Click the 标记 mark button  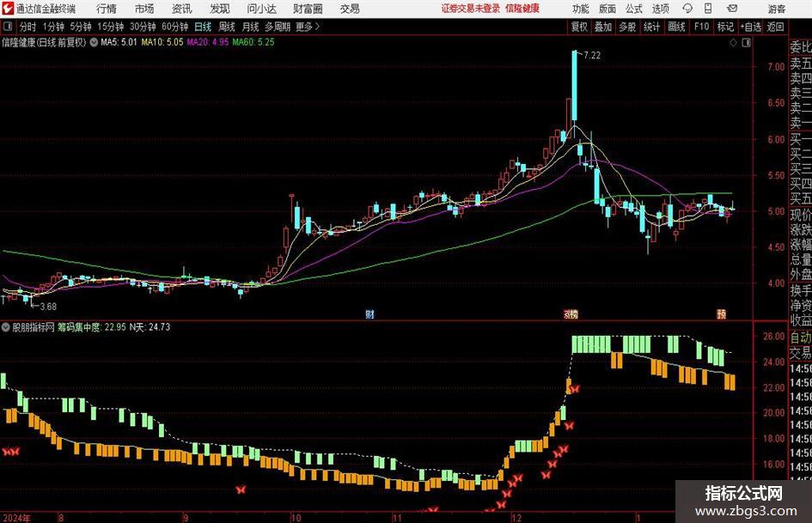tap(725, 27)
